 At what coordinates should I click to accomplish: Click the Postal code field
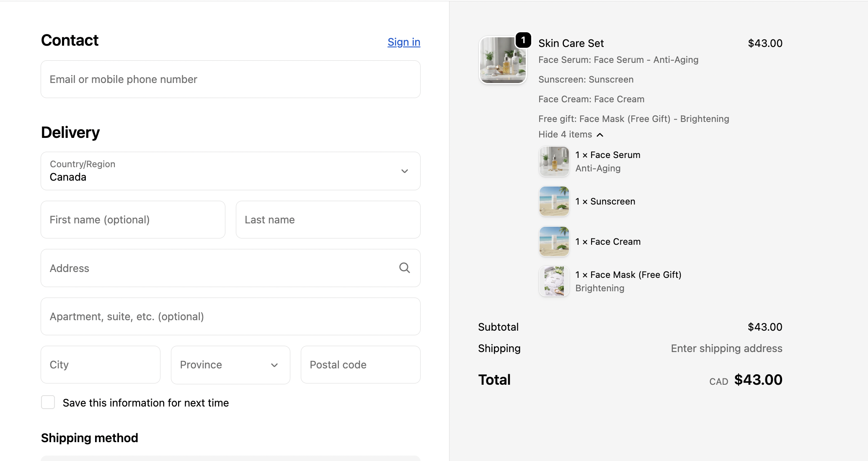360,365
